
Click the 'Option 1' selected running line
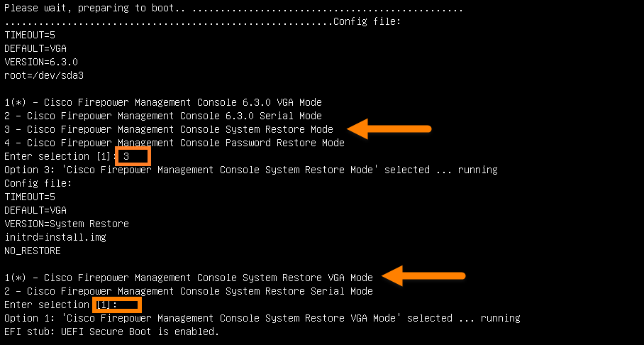[x=262, y=318]
